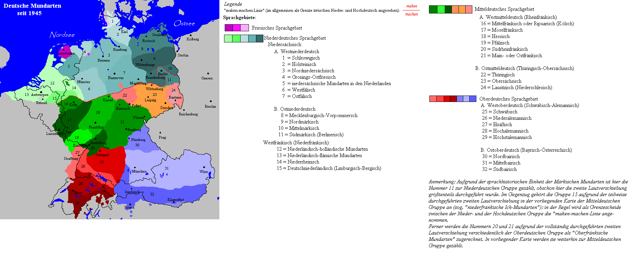
Task: Select legend entry 18 = Hessisch
Action: 495,36
